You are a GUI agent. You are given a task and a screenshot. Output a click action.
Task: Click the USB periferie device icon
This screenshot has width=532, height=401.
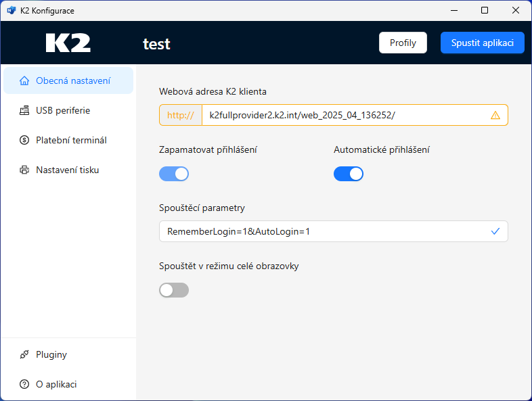click(x=24, y=111)
